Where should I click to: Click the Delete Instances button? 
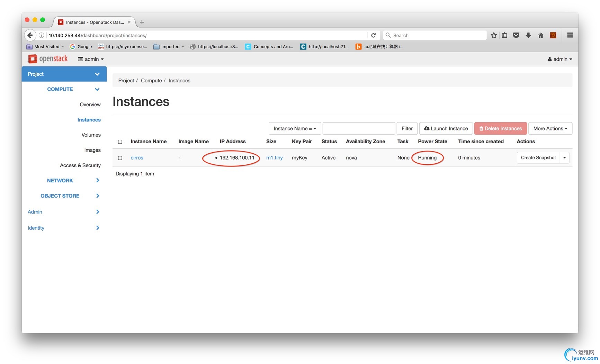pos(501,128)
